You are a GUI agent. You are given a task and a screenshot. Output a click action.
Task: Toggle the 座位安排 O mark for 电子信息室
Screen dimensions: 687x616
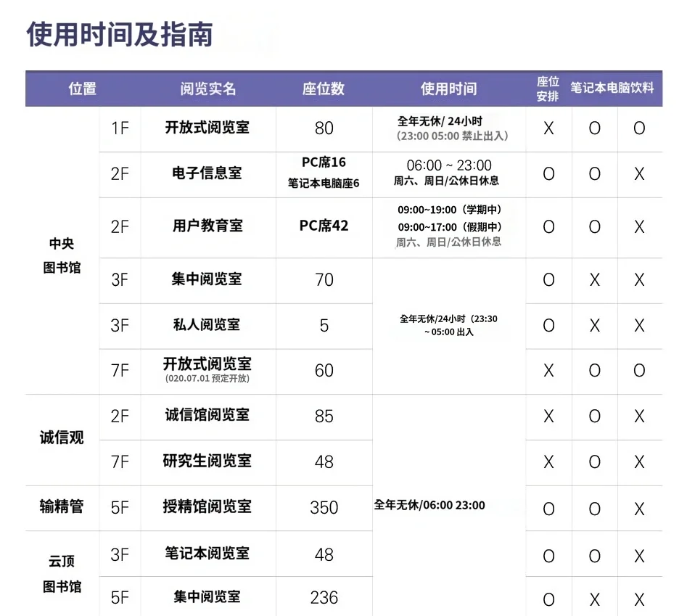[x=548, y=174]
